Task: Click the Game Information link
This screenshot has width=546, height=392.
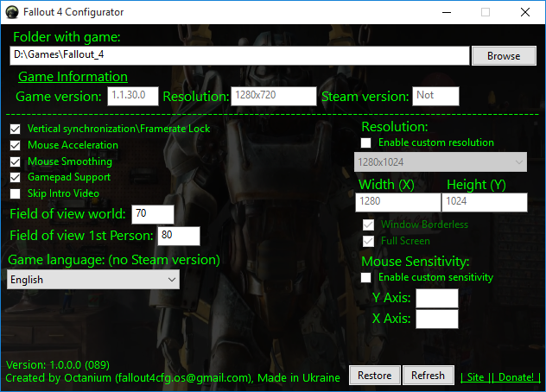Action: tap(73, 77)
